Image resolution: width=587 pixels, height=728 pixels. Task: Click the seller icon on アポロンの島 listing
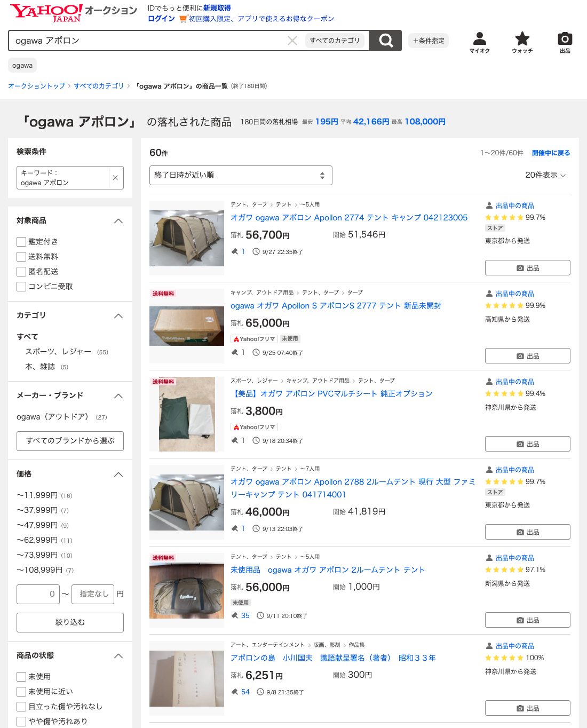pyautogui.click(x=489, y=646)
